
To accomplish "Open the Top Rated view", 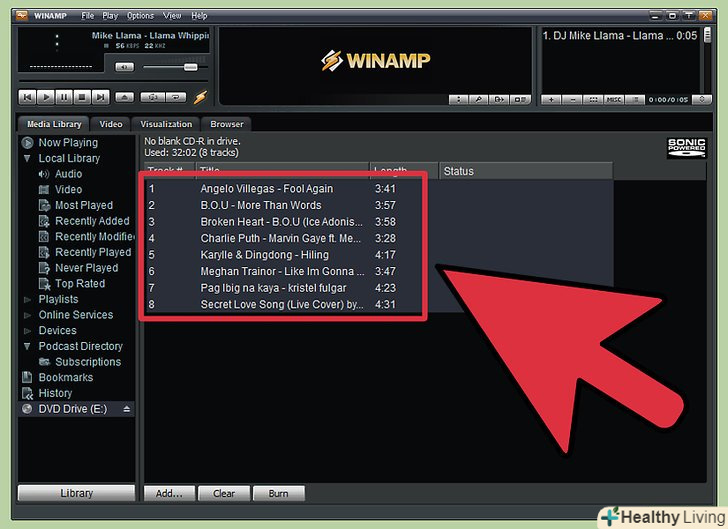I will tap(80, 283).
